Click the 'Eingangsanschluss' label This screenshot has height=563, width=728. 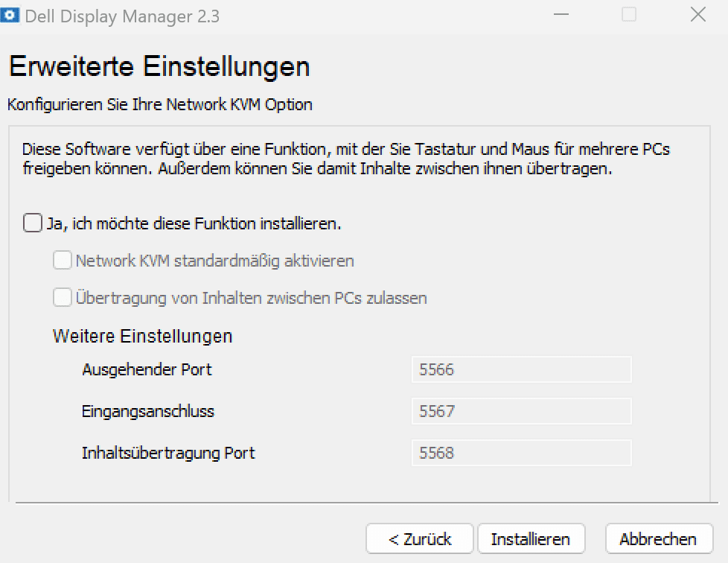[148, 412]
